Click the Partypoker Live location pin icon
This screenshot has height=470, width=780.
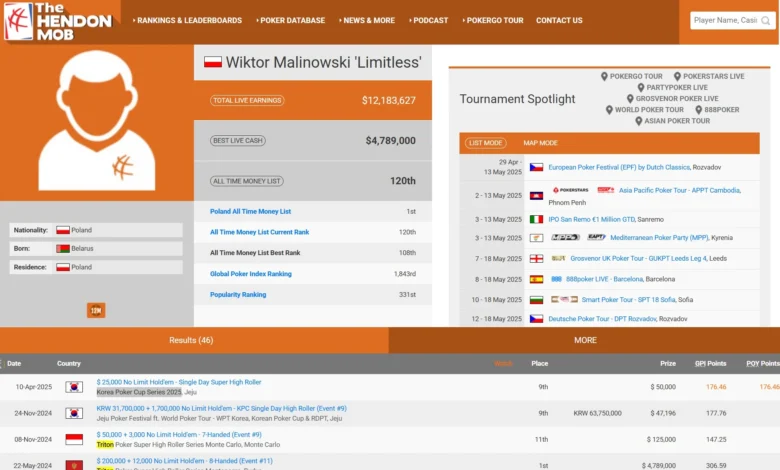[x=641, y=88]
